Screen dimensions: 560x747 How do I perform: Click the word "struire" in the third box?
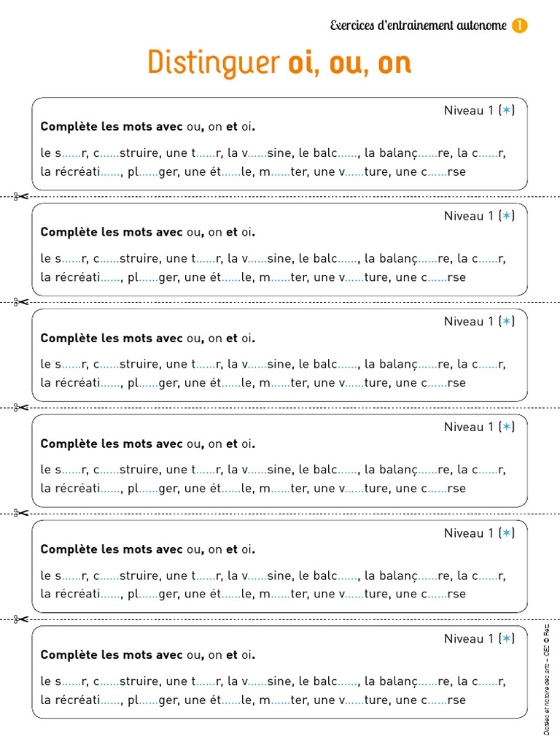[x=139, y=364]
